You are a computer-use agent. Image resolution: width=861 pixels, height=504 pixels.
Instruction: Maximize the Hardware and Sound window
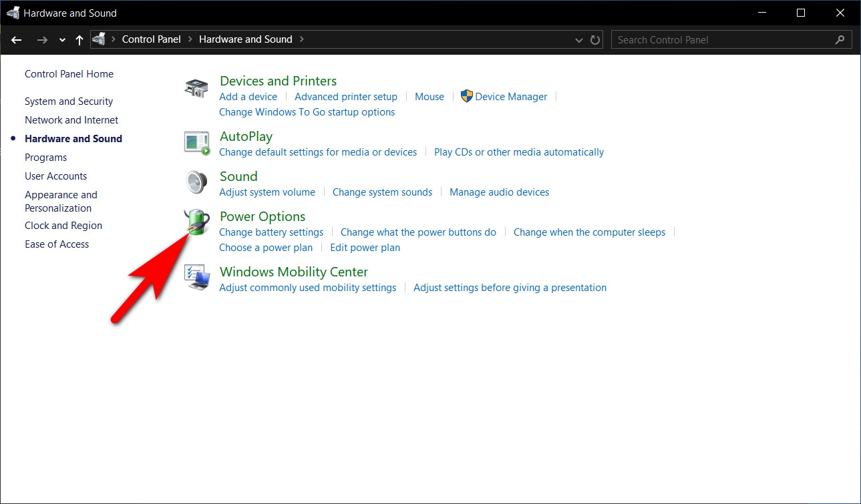coord(801,13)
